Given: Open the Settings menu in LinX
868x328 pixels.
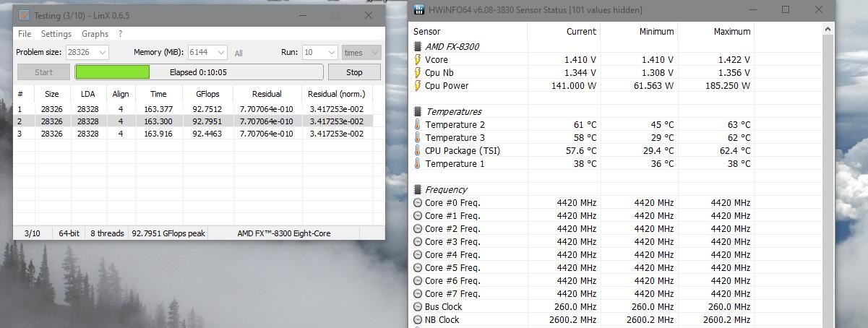Looking at the screenshot, I should coord(56,33).
